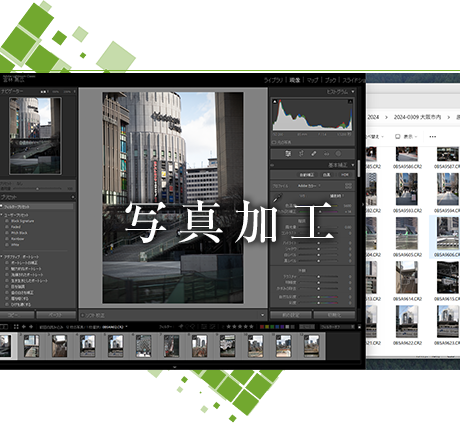Collapse right panel using edge arrow
Image resolution: width=460 pixels, height=423 pixels.
[363, 205]
